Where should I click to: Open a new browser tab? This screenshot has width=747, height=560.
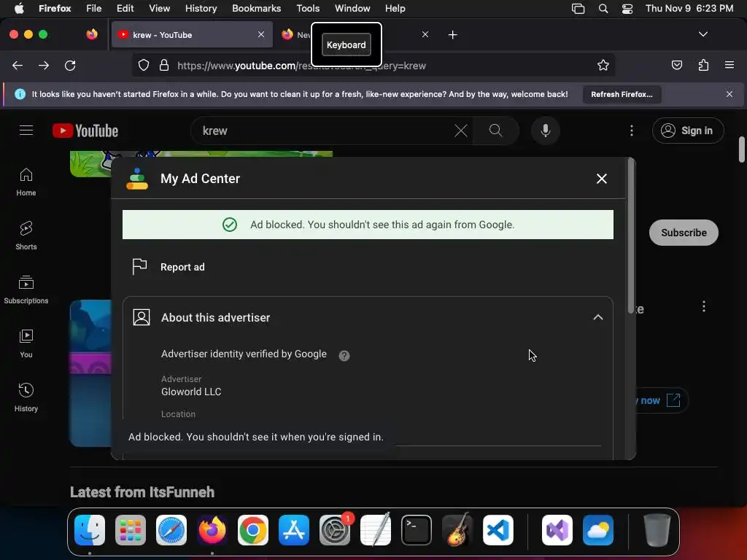tap(452, 35)
